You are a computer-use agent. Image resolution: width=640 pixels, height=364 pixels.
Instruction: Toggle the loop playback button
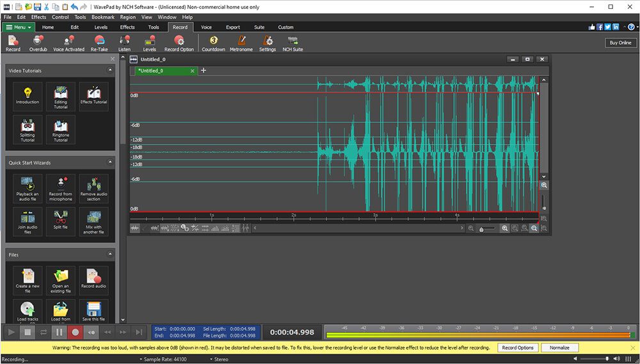44,332
